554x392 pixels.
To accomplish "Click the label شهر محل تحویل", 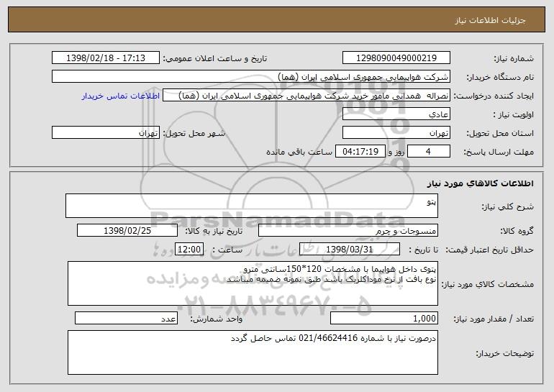I will (x=194, y=134).
